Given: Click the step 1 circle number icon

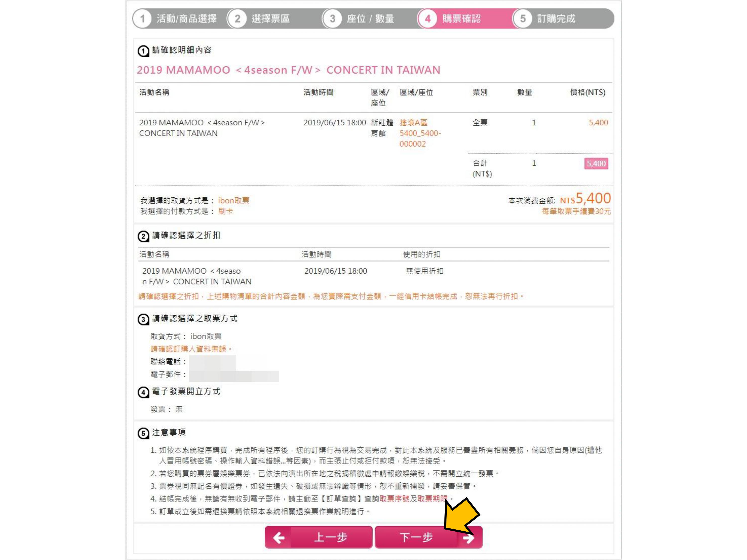Looking at the screenshot, I should tap(142, 19).
